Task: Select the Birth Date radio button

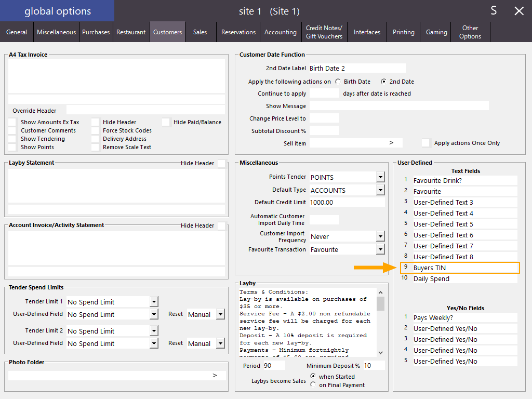Action: [x=338, y=82]
